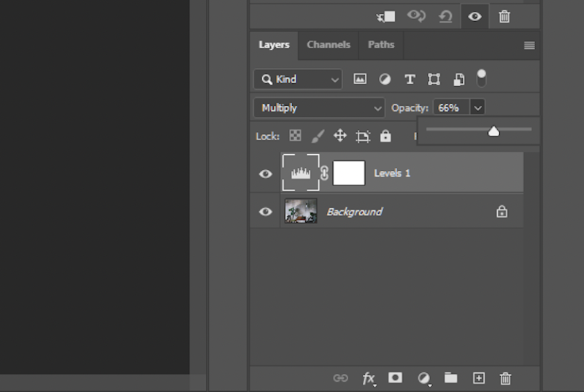
Task: Clip adjustment to layer below icon
Action: coord(385,16)
